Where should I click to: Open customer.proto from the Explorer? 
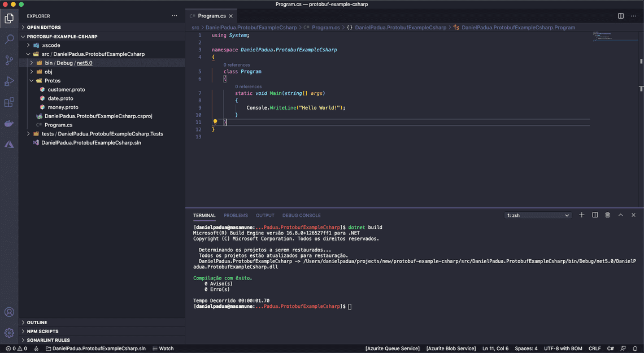click(x=67, y=89)
